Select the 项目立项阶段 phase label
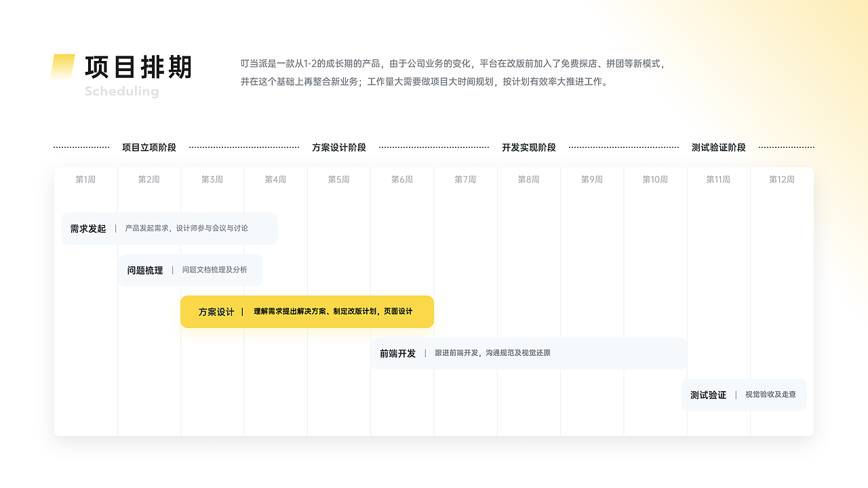The width and height of the screenshot is (868, 488). (x=149, y=147)
